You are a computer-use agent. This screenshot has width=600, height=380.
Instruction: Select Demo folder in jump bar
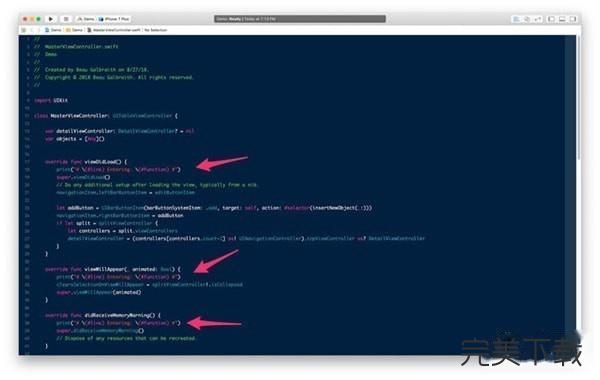click(75, 30)
